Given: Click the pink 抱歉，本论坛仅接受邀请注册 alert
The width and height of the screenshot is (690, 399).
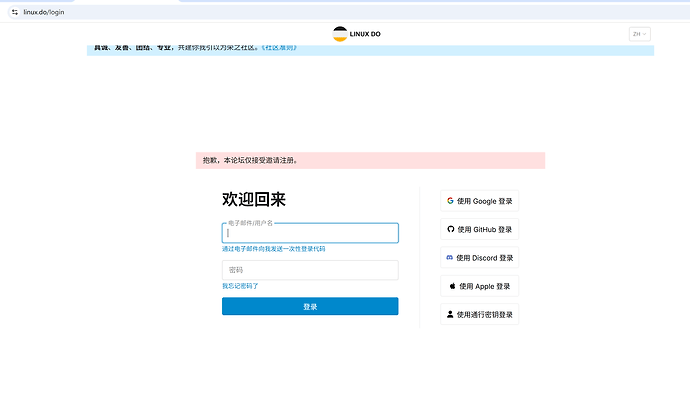Looking at the screenshot, I should (x=371, y=161).
